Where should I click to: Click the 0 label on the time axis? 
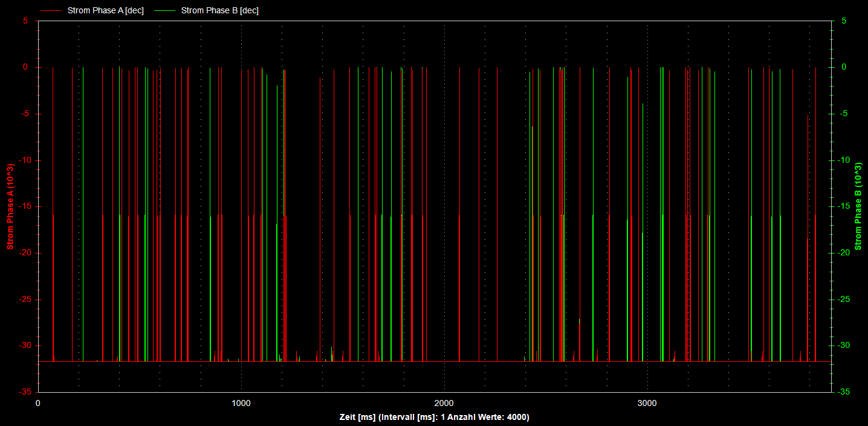click(39, 403)
